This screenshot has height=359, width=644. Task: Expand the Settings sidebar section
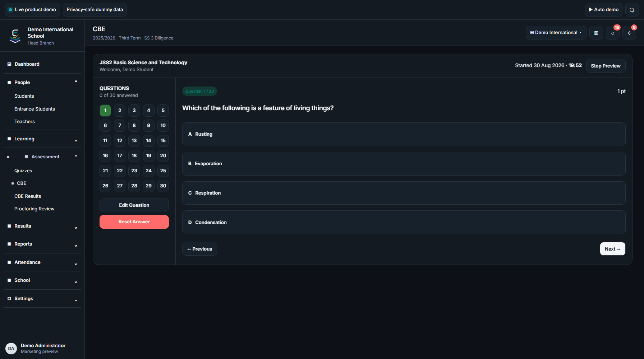point(42,299)
